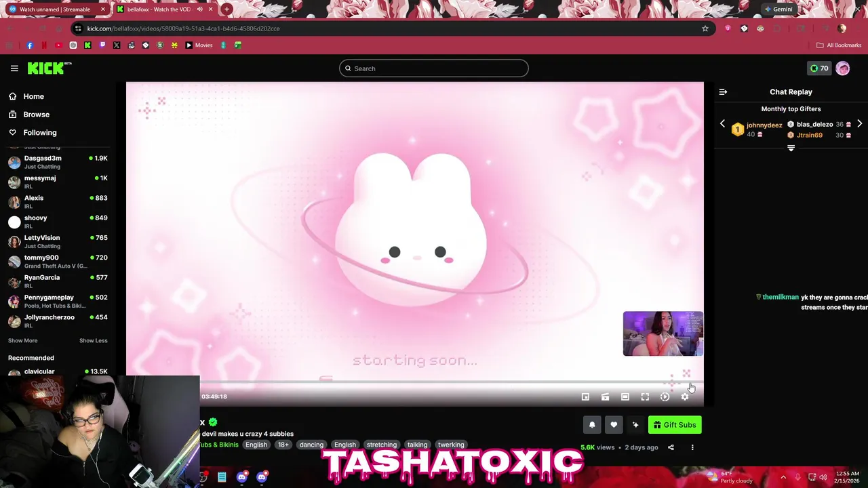868x488 pixels.
Task: Open the Kick bookmark in bookmarks bar
Action: pyautogui.click(x=87, y=45)
